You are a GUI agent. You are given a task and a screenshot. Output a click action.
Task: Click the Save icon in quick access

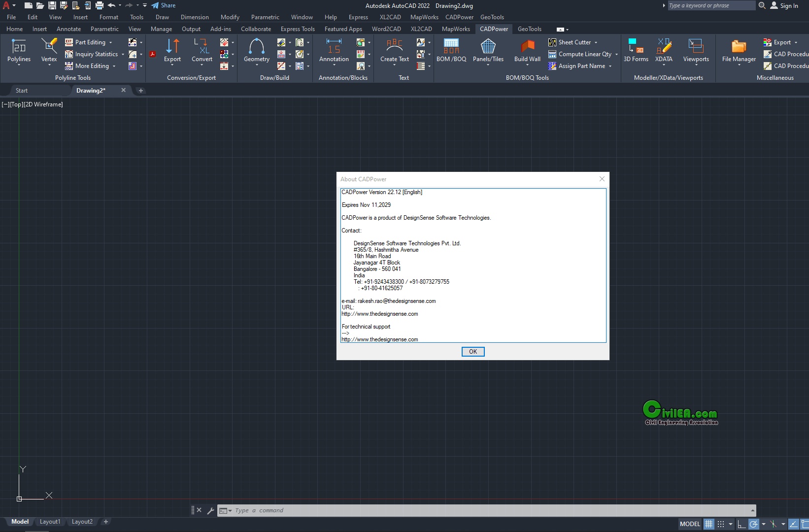click(52, 5)
